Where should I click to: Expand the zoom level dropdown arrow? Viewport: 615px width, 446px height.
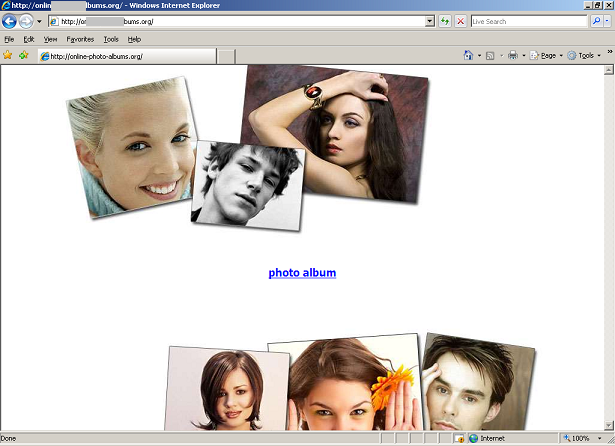pyautogui.click(x=599, y=438)
